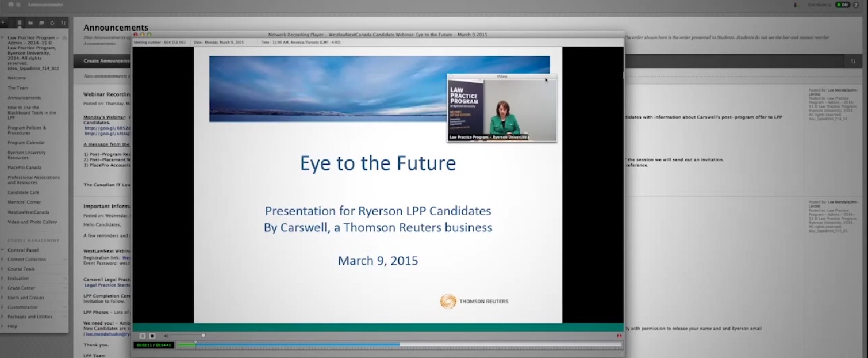This screenshot has height=358, width=868.
Task: Open the Welcome course menu item
Action: [17, 78]
